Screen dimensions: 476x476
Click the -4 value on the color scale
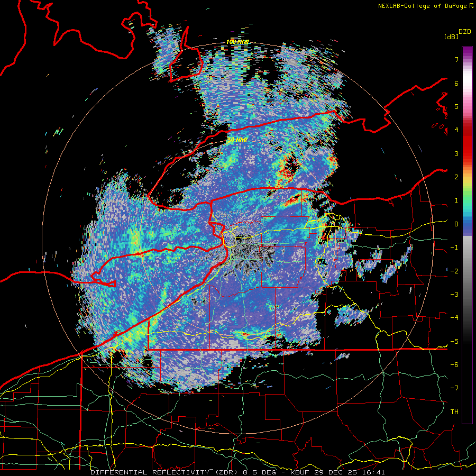[x=454, y=318]
